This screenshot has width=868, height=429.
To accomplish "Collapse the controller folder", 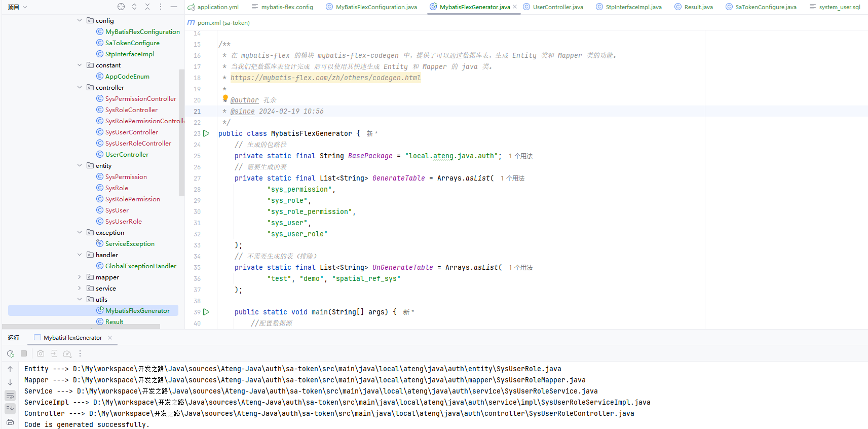I will [x=80, y=88].
